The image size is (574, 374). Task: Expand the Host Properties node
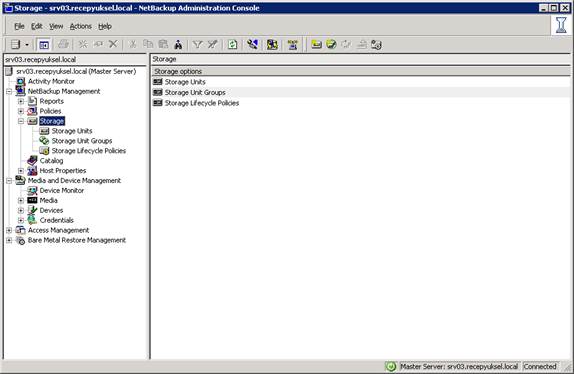[21, 171]
